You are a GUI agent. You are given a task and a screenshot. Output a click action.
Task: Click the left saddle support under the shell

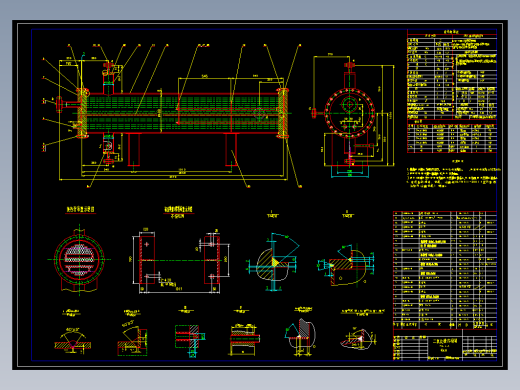pyautogui.click(x=134, y=149)
